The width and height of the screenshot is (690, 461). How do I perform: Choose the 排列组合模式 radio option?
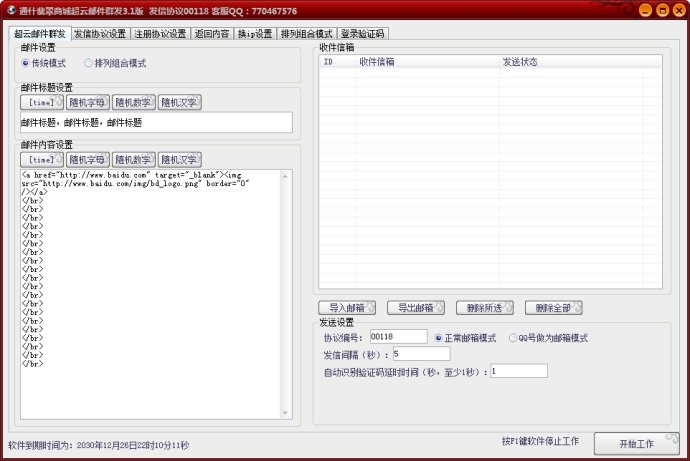pyautogui.click(x=89, y=62)
